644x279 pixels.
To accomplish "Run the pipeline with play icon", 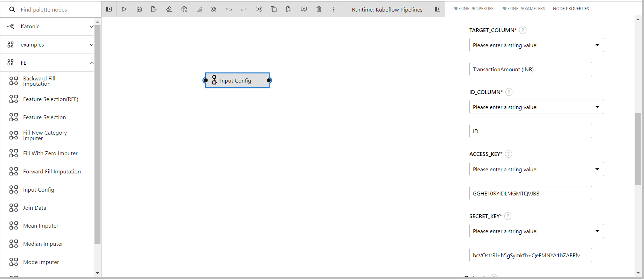I will point(124,9).
